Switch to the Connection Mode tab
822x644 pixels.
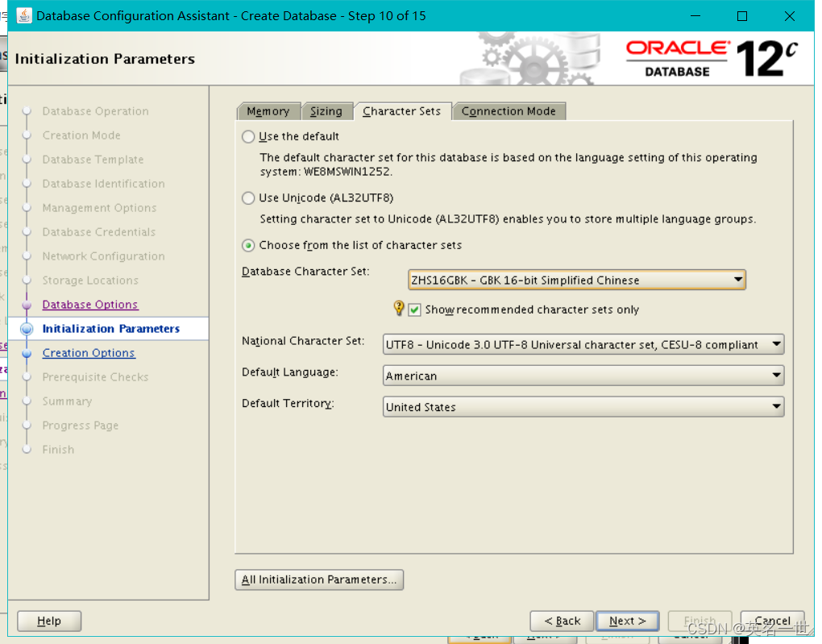point(509,111)
